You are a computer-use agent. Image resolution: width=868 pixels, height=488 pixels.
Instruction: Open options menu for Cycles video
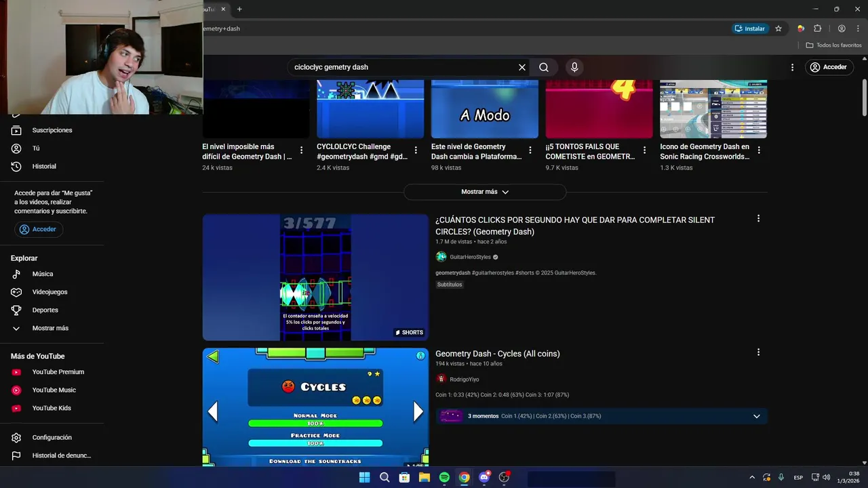pyautogui.click(x=758, y=352)
